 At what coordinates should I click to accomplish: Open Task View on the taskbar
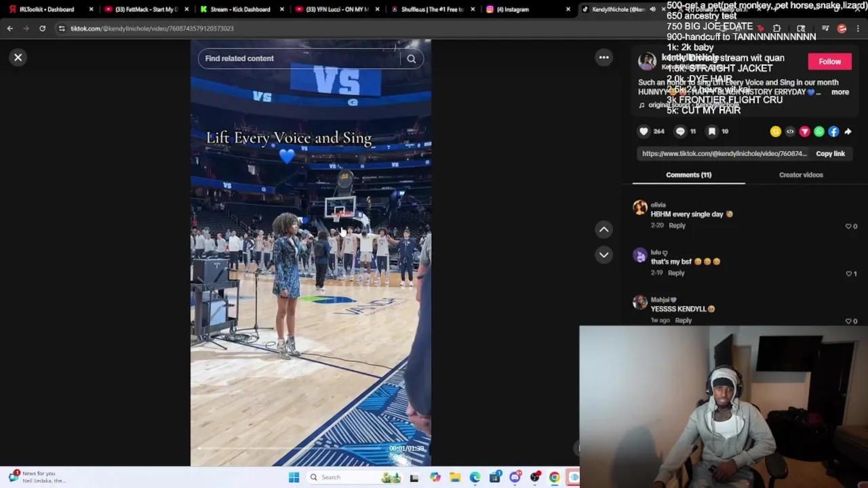414,477
